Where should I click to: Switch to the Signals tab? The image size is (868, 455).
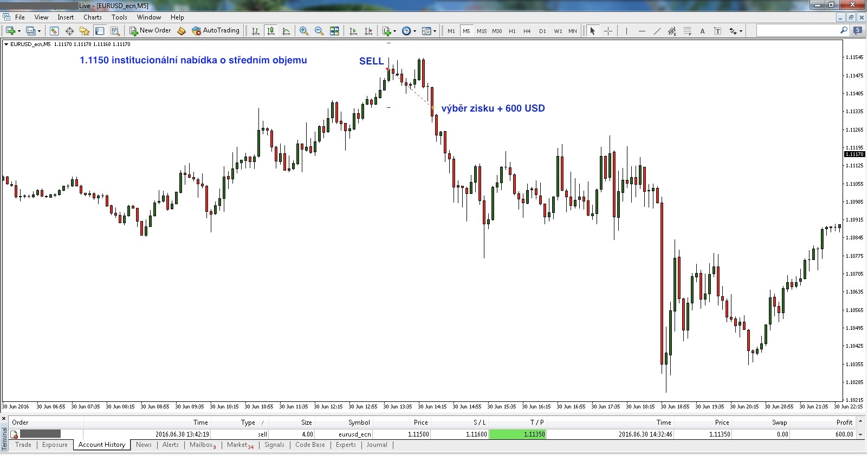(274, 445)
